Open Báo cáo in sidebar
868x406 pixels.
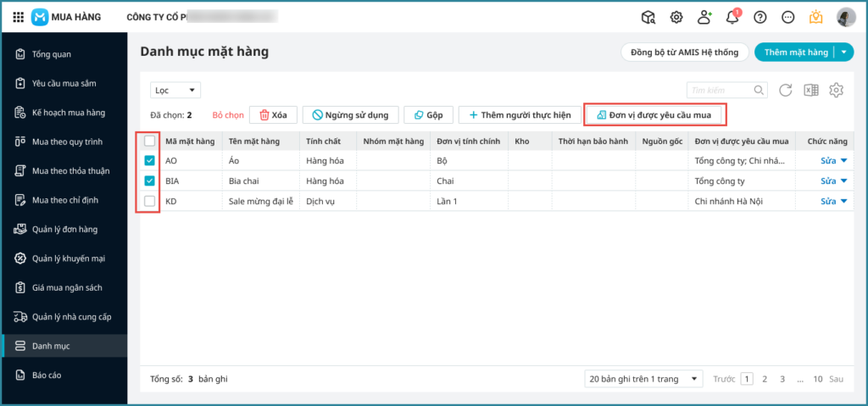(46, 375)
